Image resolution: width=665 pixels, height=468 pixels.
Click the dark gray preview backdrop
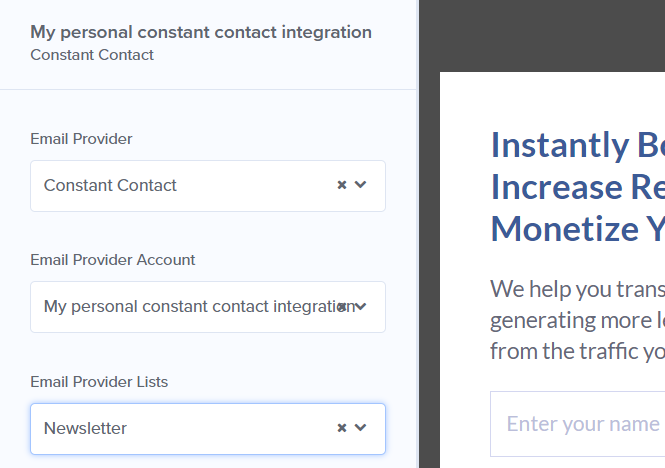pos(540,35)
